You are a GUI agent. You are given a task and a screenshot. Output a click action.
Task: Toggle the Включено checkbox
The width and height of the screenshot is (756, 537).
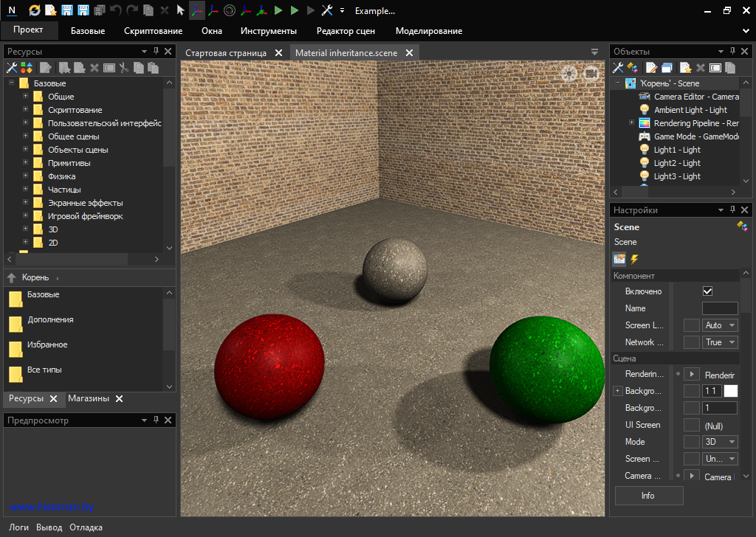tap(707, 291)
